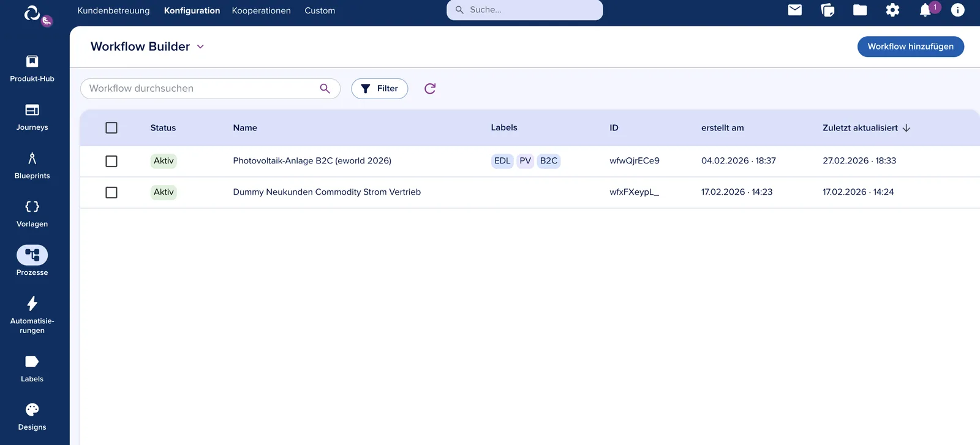Image resolution: width=980 pixels, height=445 pixels.
Task: Open the Produkt-Hub sidebar icon
Action: click(x=32, y=61)
